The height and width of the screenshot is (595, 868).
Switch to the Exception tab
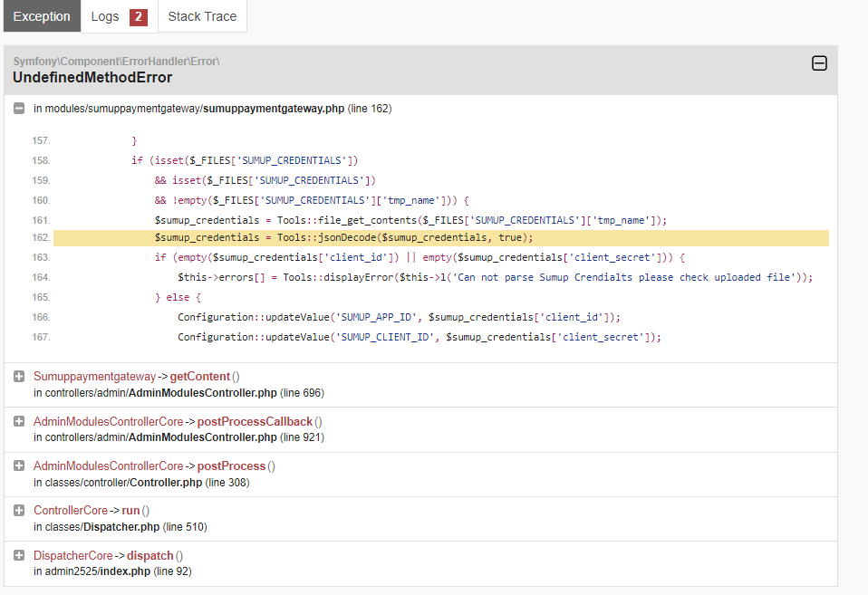point(42,16)
